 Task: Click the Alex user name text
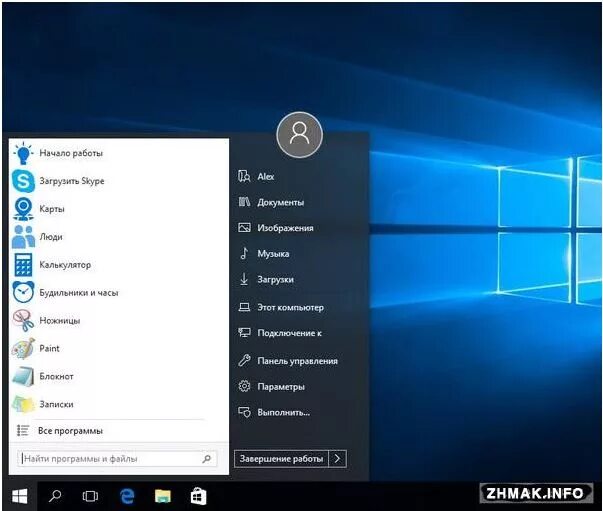(x=266, y=176)
